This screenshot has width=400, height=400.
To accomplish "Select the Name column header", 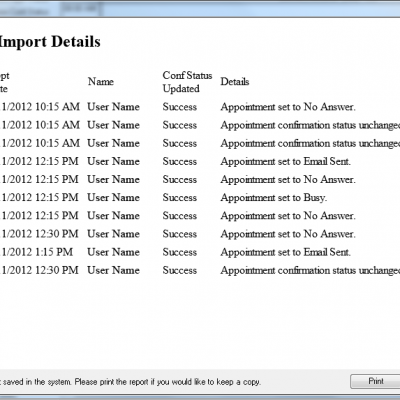I will point(101,82).
